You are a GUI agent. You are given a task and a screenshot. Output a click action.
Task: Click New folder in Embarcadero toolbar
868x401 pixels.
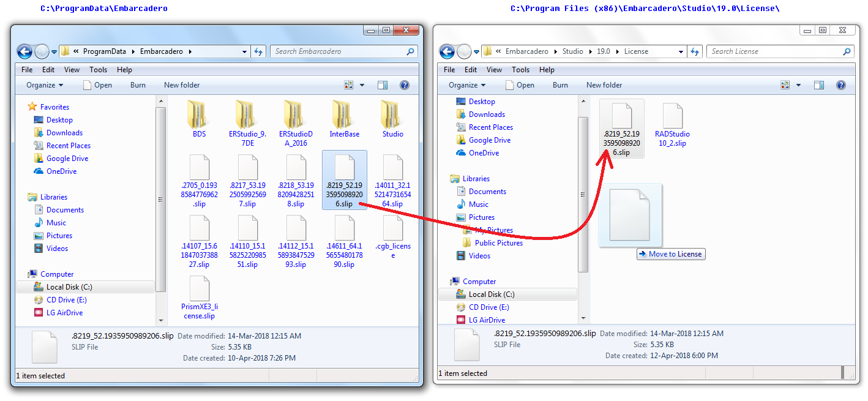182,85
